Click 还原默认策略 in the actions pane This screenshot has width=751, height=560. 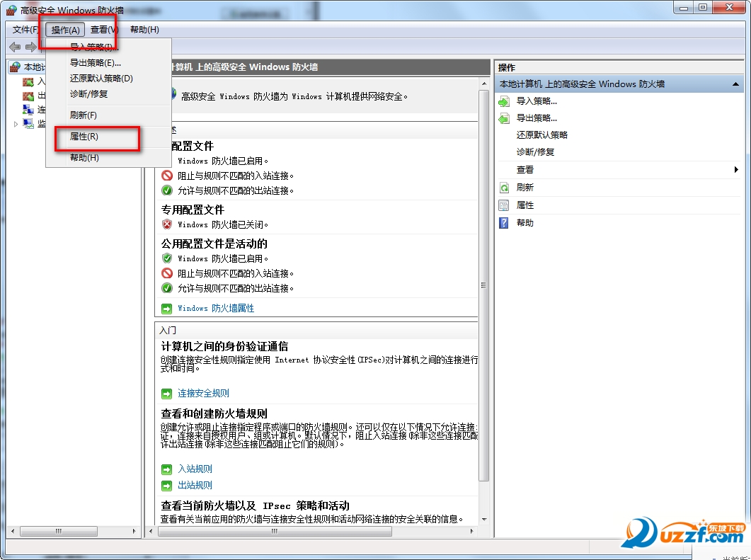click(541, 135)
